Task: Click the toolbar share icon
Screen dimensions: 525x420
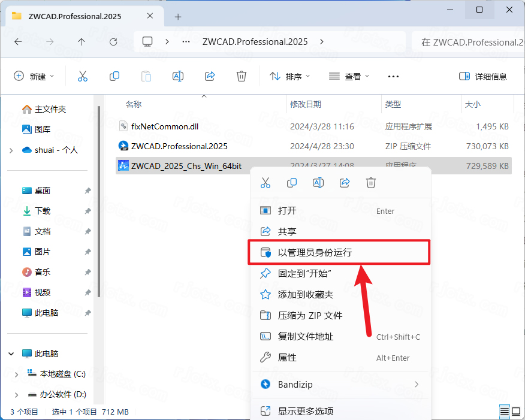Action: point(210,76)
